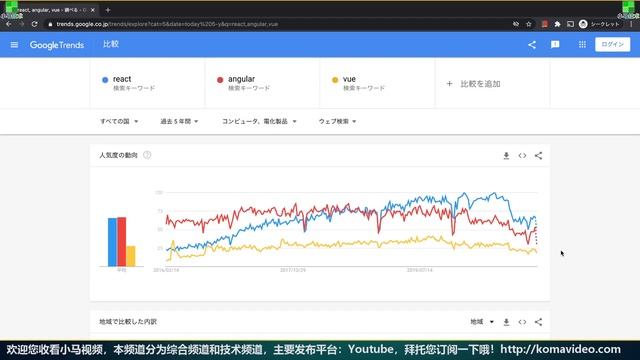Image resolution: width=640 pixels, height=360 pixels.
Task: Get embed code for 人気度の動向 chart
Action: pyautogui.click(x=522, y=156)
